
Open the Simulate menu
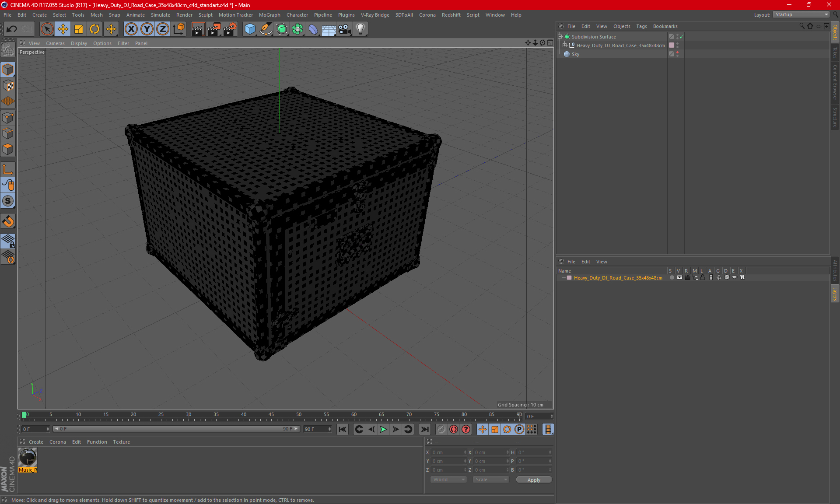(161, 15)
